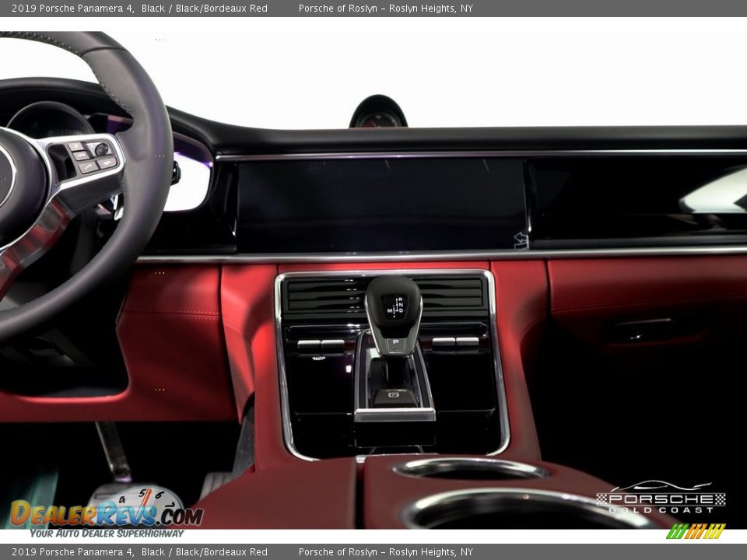Click 'Porsche of Roslyn' text in bottom caption

338,552
